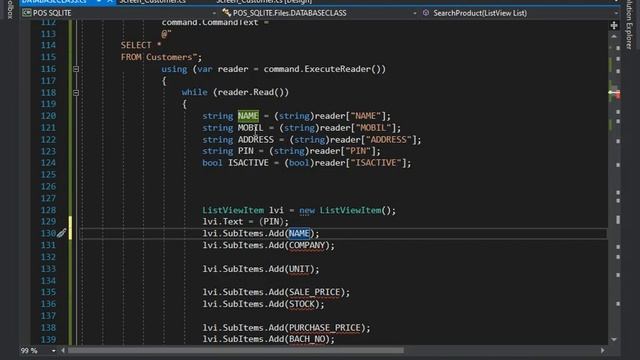640x360 pixels.
Task: Click the horizontal scrollbar thumb
Action: [236, 350]
